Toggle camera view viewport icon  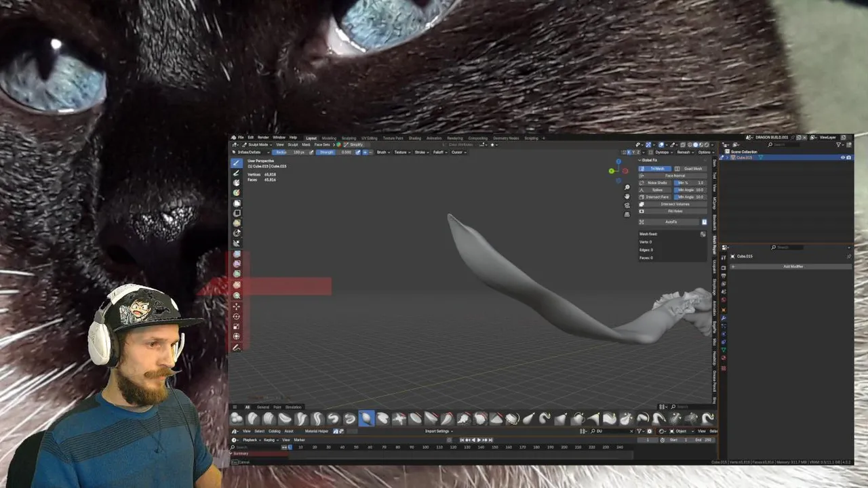pos(627,205)
